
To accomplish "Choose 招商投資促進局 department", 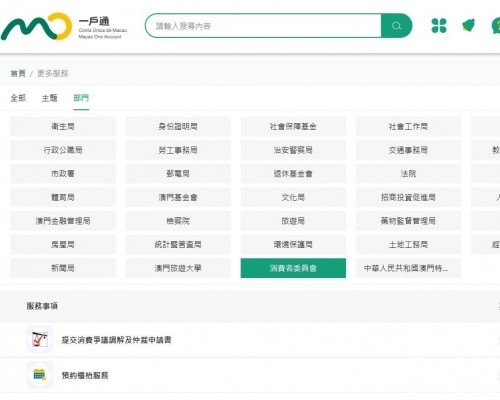I will click(408, 197).
